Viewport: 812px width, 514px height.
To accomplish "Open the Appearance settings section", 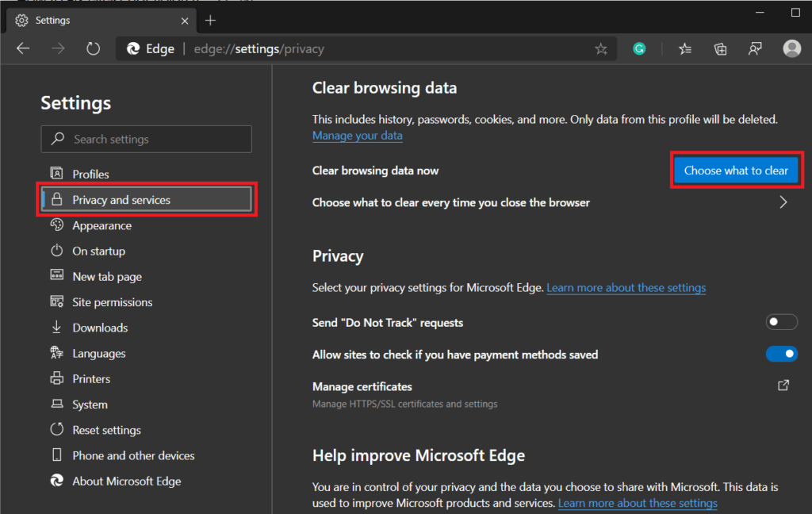I will (x=101, y=225).
